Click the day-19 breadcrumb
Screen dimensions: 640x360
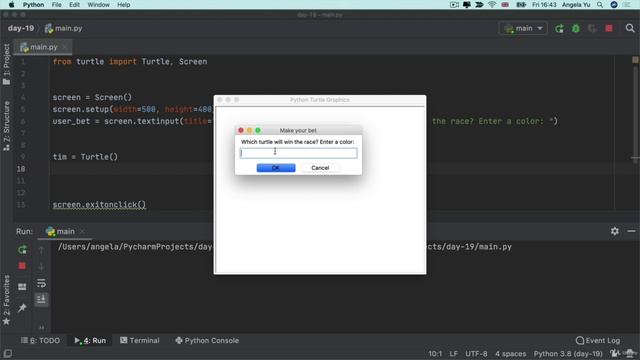click(21, 29)
